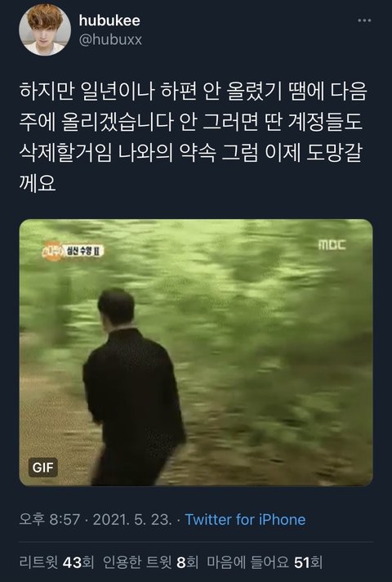View the 51 likes (마음에 들어요)
Image resolution: width=392 pixels, height=582 pixels.
click(265, 562)
